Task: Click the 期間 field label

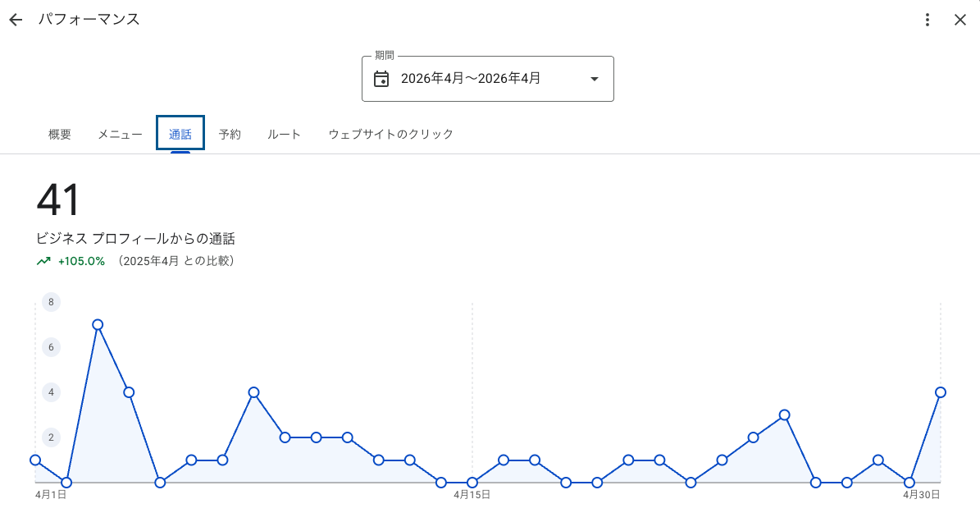Action: click(x=385, y=56)
